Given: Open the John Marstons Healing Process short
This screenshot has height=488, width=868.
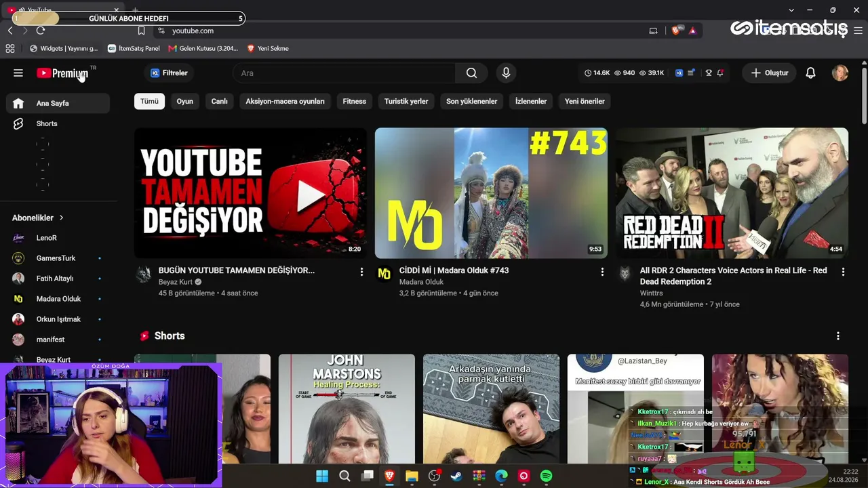Looking at the screenshot, I should pyautogui.click(x=347, y=409).
